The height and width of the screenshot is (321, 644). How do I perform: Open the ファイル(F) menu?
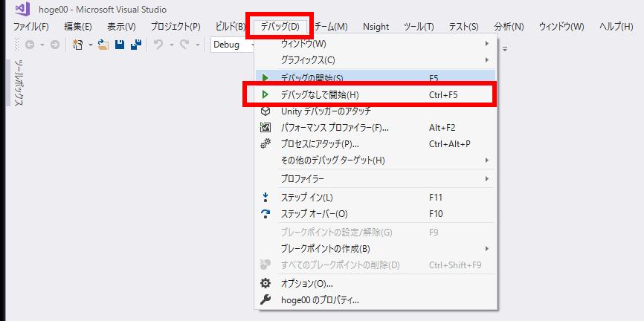[31, 27]
